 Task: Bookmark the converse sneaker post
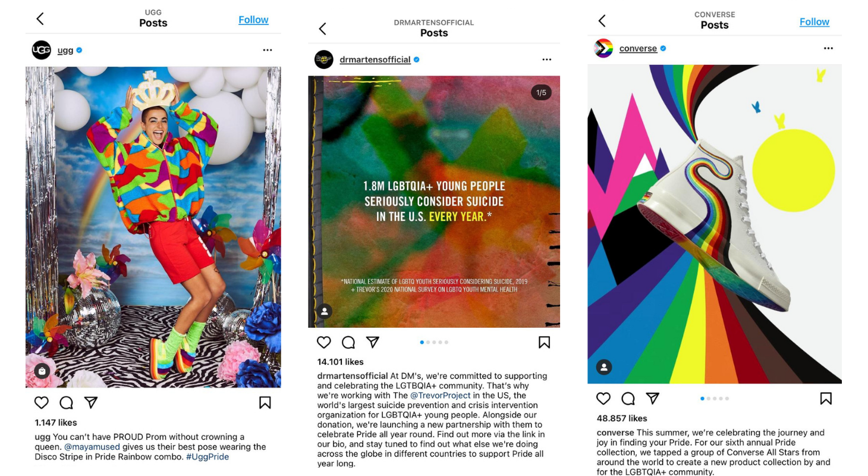click(826, 399)
